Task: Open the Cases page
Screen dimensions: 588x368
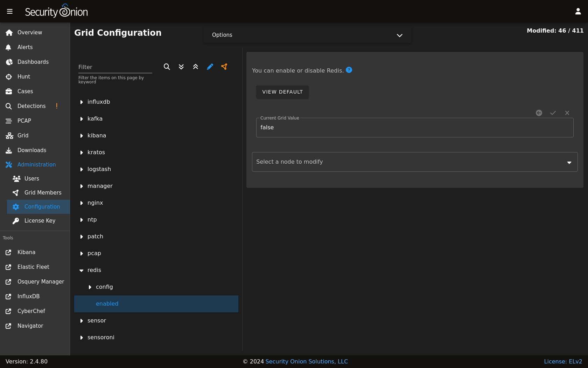Action: click(35, 91)
